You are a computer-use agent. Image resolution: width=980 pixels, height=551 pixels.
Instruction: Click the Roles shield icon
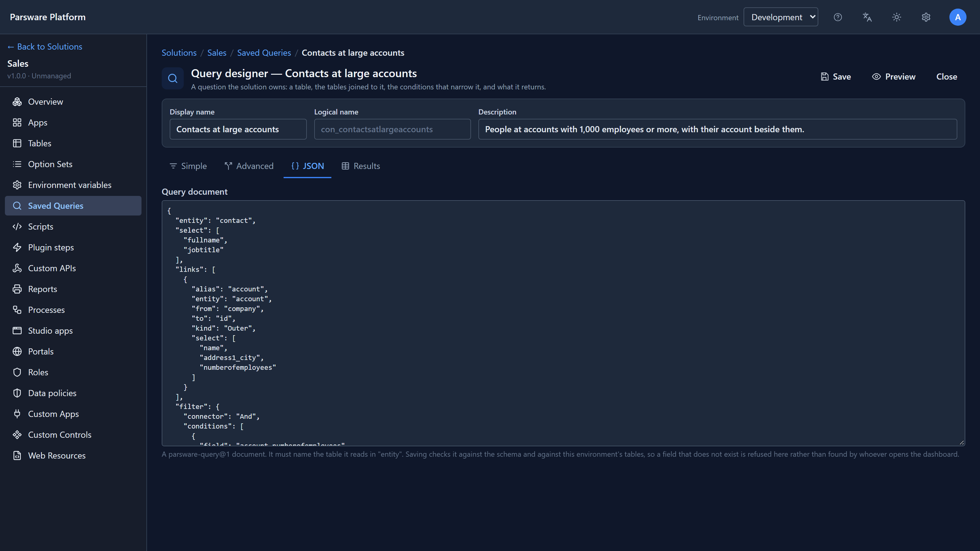[17, 372]
